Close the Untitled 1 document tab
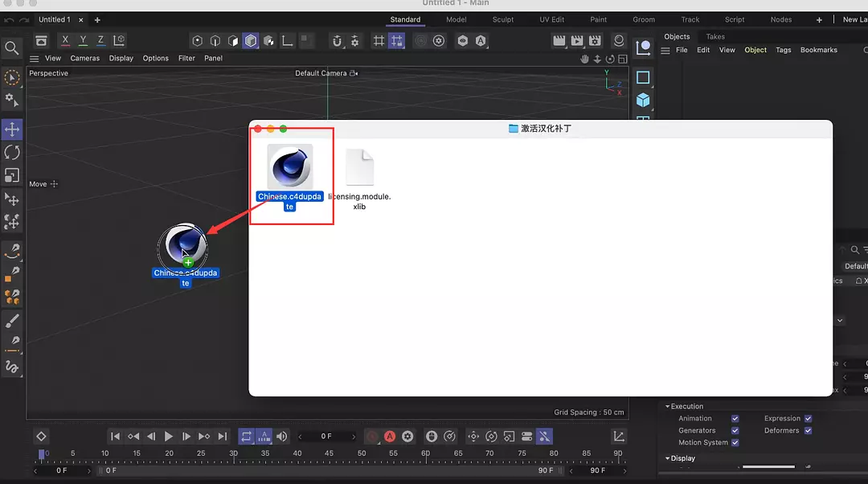 81,20
